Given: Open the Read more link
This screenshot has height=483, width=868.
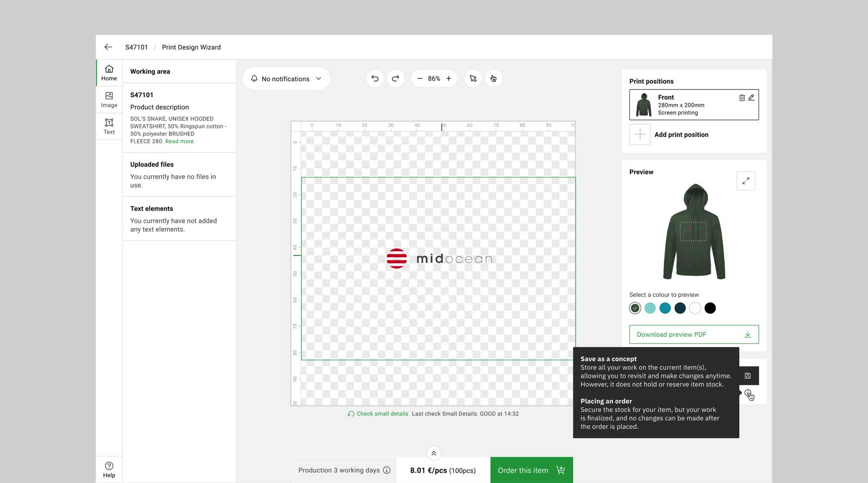Looking at the screenshot, I should [180, 141].
